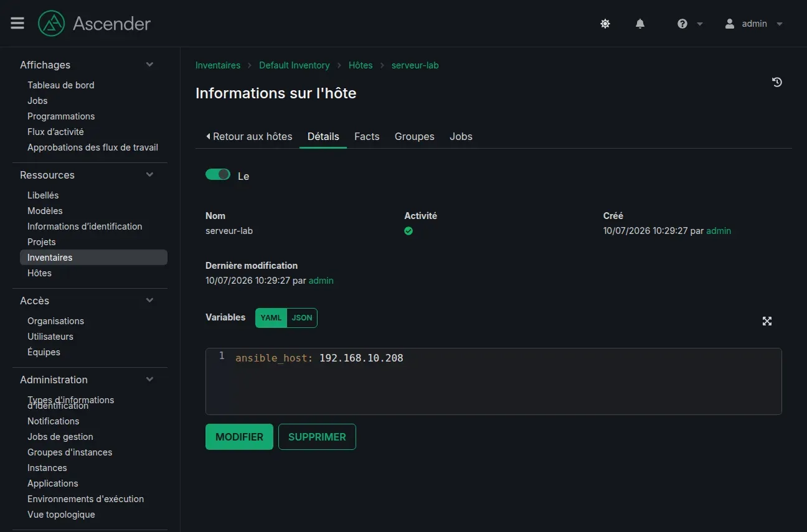
Task: Open the help question mark menu
Action: point(690,24)
